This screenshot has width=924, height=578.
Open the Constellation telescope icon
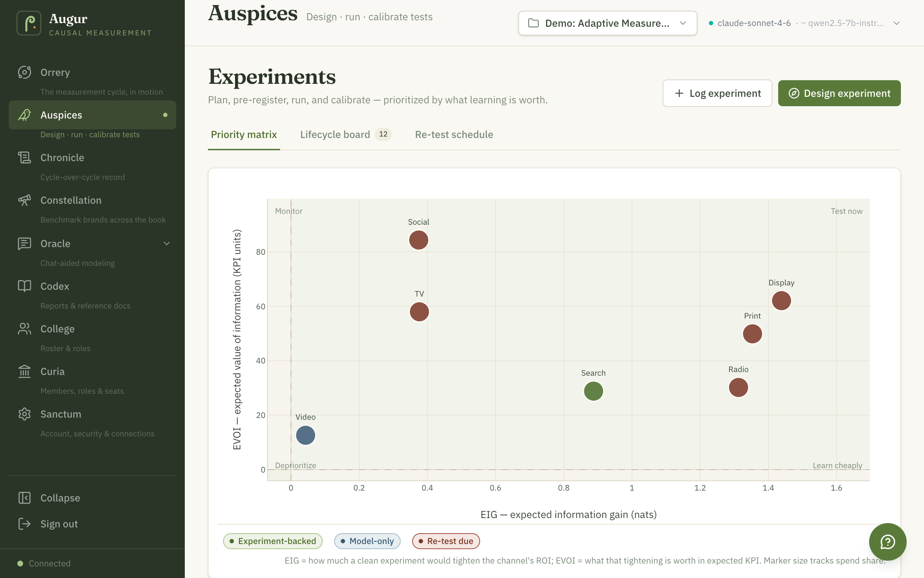[25, 200]
